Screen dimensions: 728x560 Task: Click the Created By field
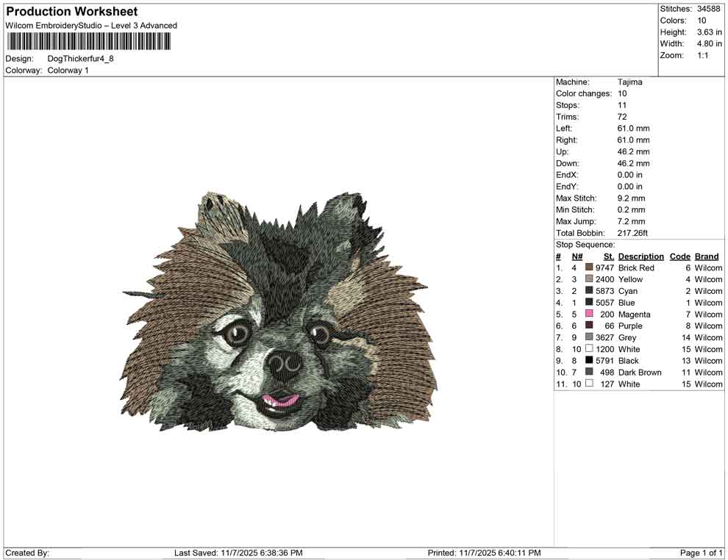pyautogui.click(x=29, y=552)
